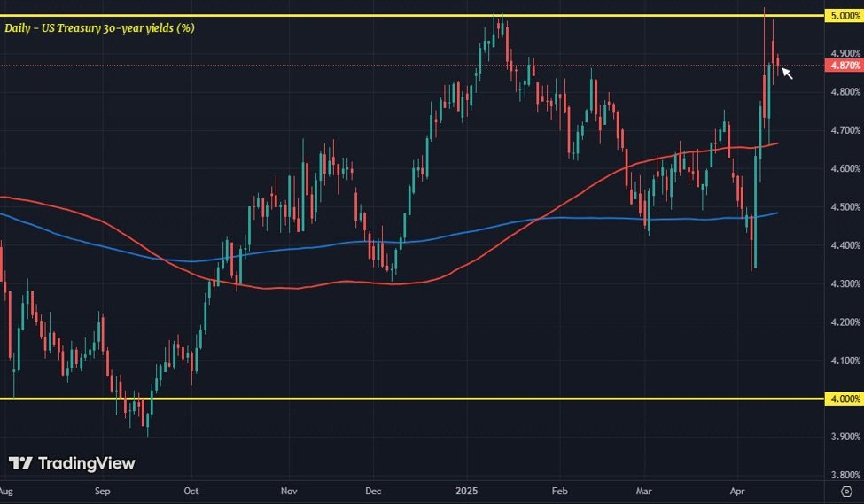This screenshot has width=864, height=504.
Task: Click the chart title 'US Treasury 30-year yields'
Action: pyautogui.click(x=99, y=28)
